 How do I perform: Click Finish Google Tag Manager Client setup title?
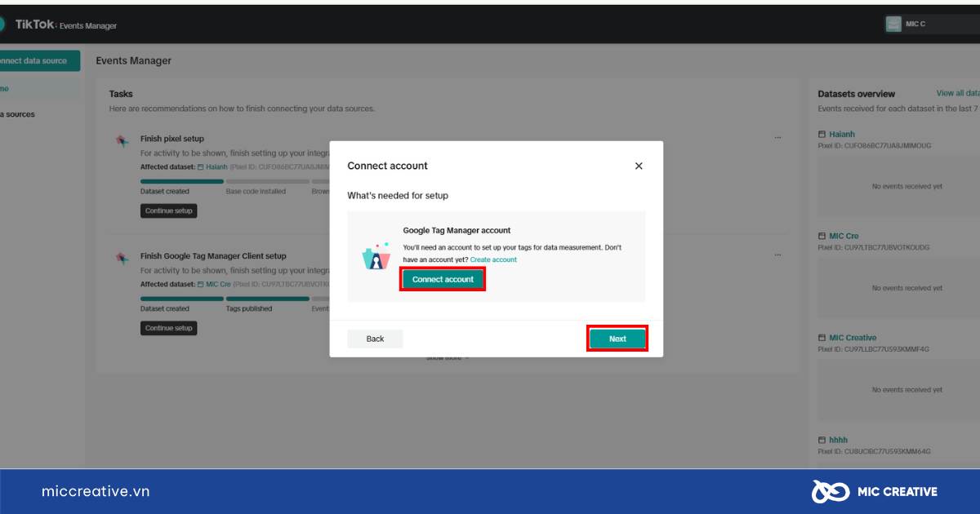pyautogui.click(x=213, y=256)
